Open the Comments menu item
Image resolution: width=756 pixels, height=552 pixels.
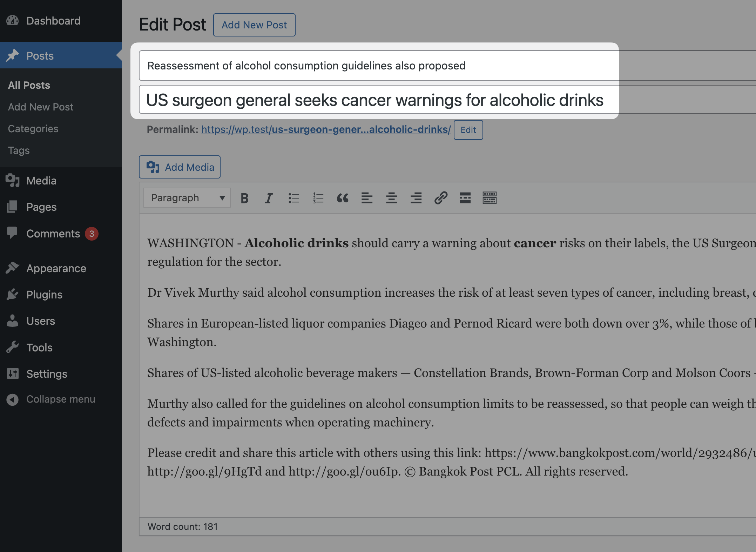tap(53, 234)
